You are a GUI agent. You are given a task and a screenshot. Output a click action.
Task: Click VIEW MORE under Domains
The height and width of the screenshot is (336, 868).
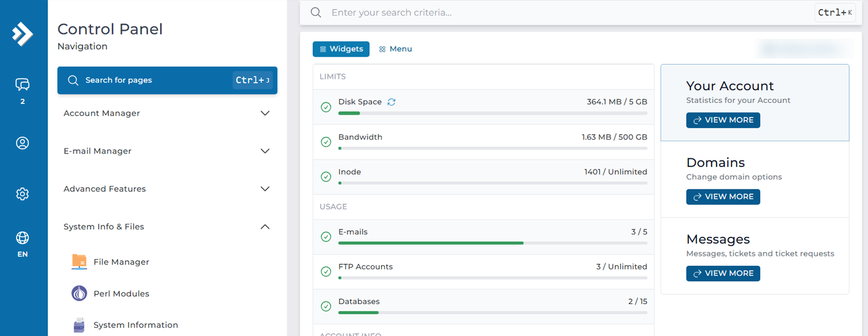point(723,197)
